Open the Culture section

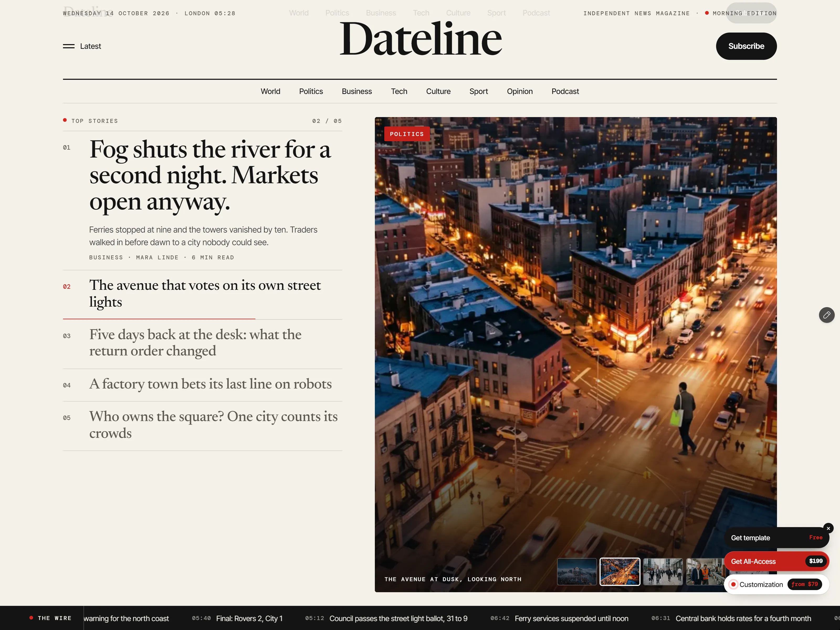(x=438, y=92)
